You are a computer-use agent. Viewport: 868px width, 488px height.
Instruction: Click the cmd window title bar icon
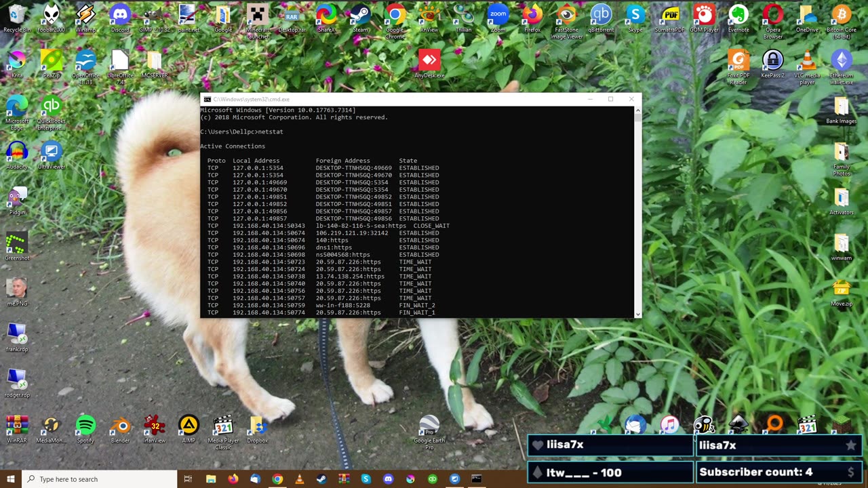(x=207, y=99)
